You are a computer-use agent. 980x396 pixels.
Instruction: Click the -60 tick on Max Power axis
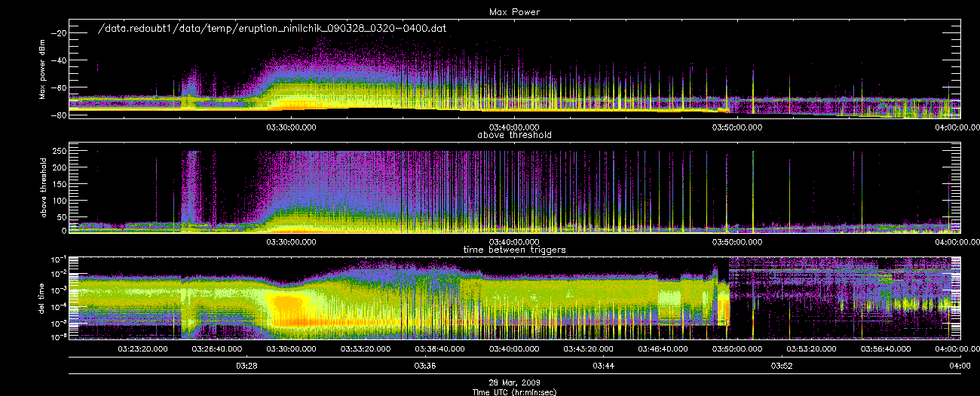[58, 88]
